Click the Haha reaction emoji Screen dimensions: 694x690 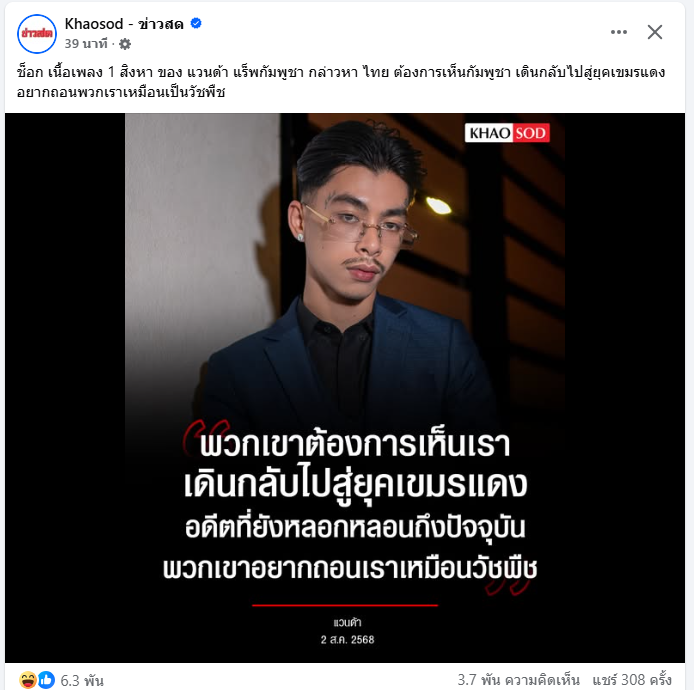click(27, 680)
